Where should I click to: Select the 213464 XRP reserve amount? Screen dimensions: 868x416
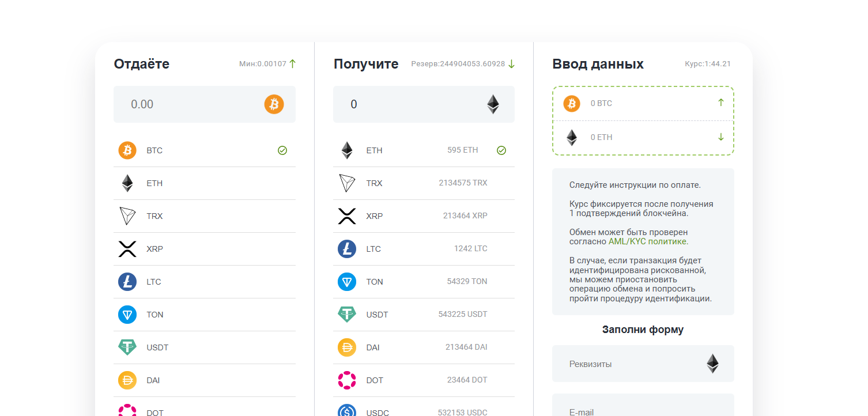(x=465, y=215)
